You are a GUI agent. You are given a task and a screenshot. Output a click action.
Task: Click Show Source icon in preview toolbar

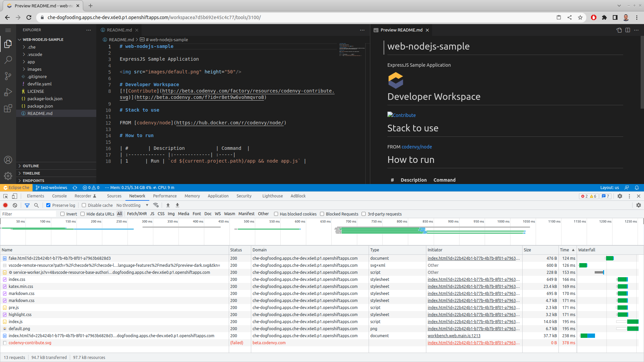619,30
